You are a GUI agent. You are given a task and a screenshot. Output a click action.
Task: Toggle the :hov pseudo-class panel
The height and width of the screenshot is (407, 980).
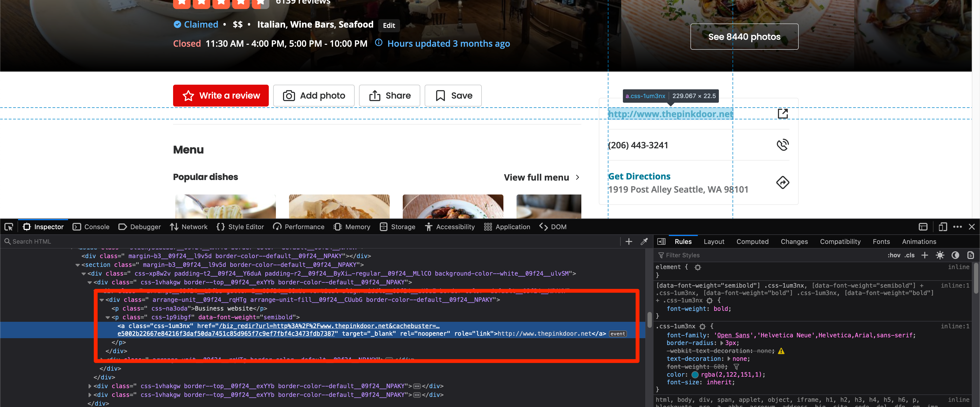pos(894,255)
